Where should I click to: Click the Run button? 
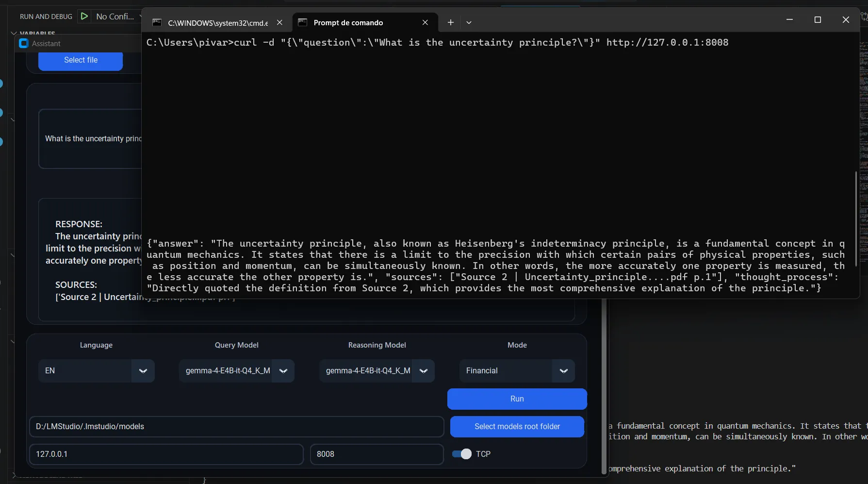pos(517,399)
